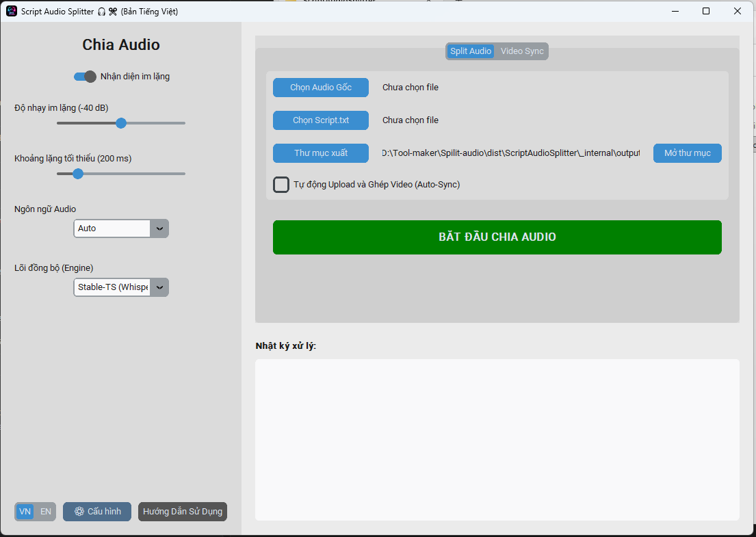Minimize the Script Audio Splitter window
The height and width of the screenshot is (537, 756).
[675, 12]
